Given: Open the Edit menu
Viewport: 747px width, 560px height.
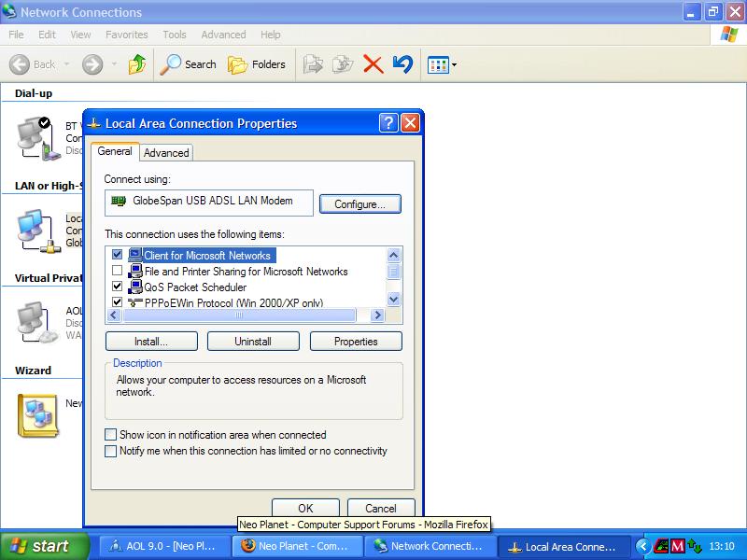Looking at the screenshot, I should (x=47, y=35).
